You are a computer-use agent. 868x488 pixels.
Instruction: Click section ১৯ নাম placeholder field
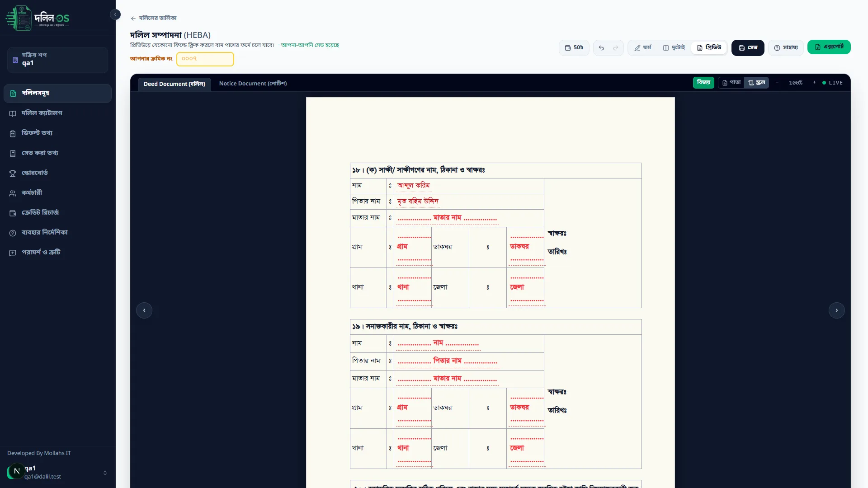[438, 343]
